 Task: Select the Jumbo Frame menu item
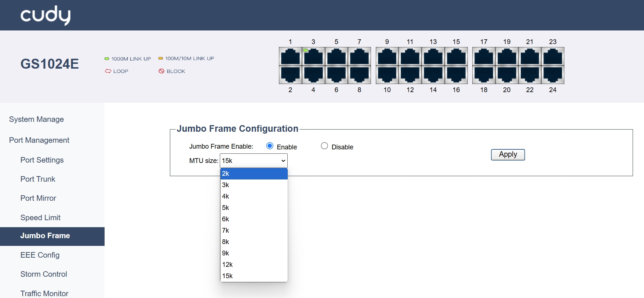point(52,236)
